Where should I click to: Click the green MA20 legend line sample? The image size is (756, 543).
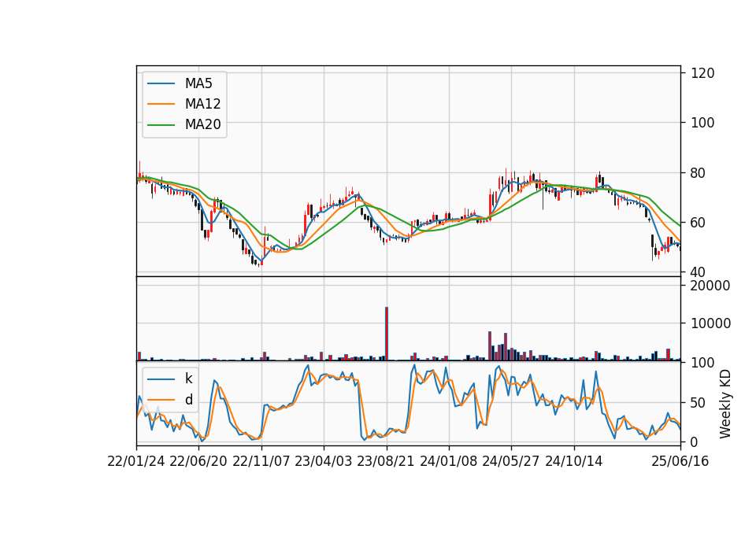coord(161,125)
